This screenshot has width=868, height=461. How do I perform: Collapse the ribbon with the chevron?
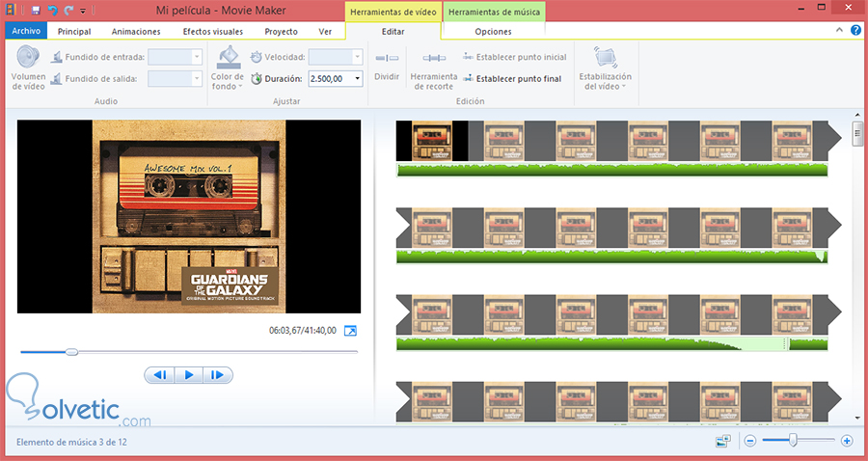[x=839, y=31]
